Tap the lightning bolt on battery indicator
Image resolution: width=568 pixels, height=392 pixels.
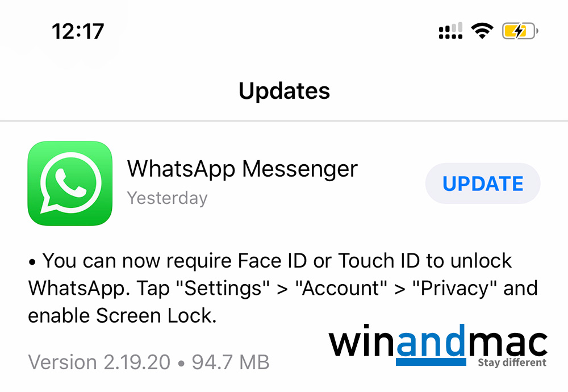click(x=519, y=31)
